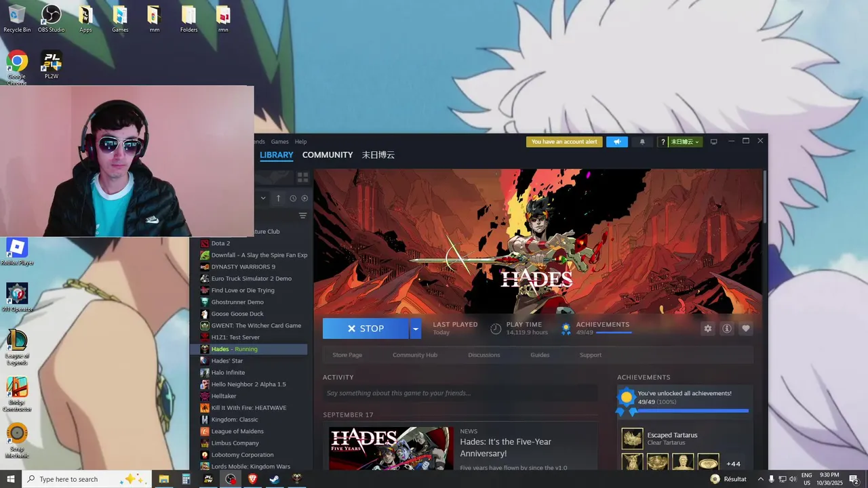Launch Roblox Player desktop shortcut
The width and height of the screenshot is (868, 488).
(17, 251)
